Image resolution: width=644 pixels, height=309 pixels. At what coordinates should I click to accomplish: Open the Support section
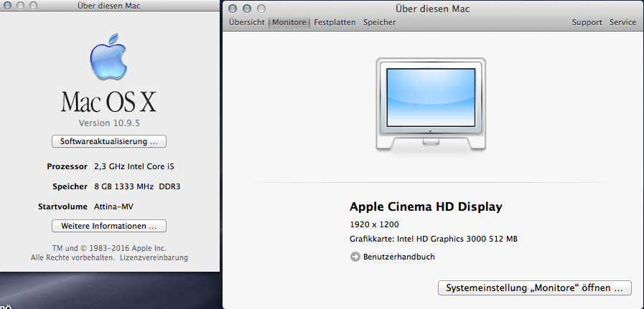(587, 22)
